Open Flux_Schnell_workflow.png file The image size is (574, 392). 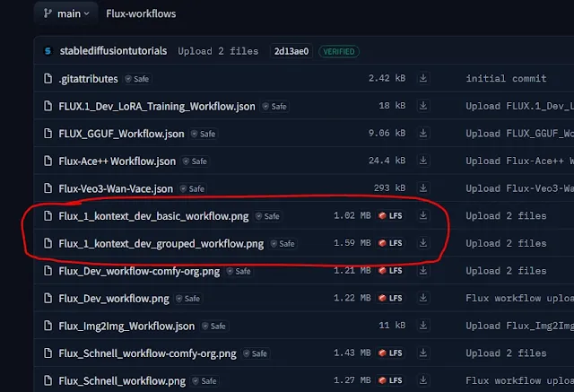(122, 380)
